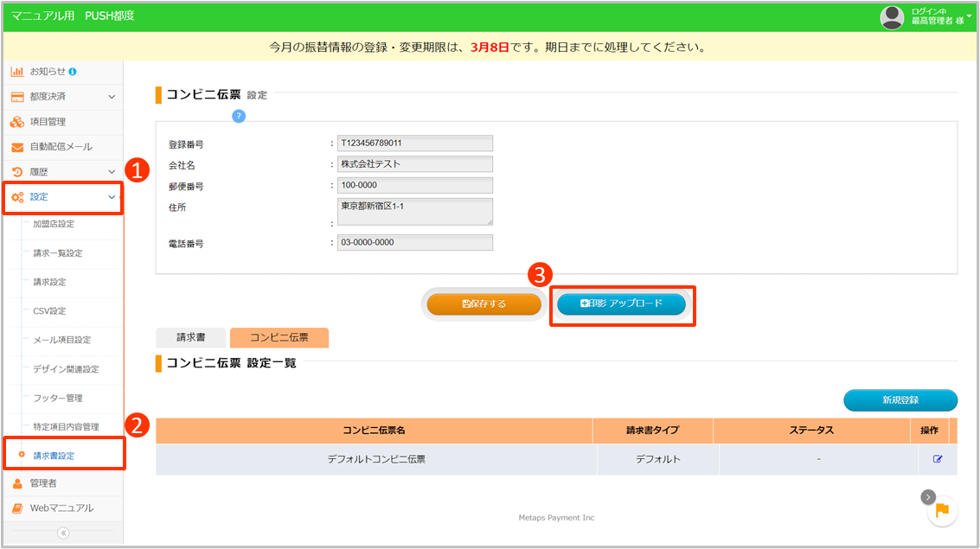Expand the 都度決済 menu chevron

[x=112, y=97]
